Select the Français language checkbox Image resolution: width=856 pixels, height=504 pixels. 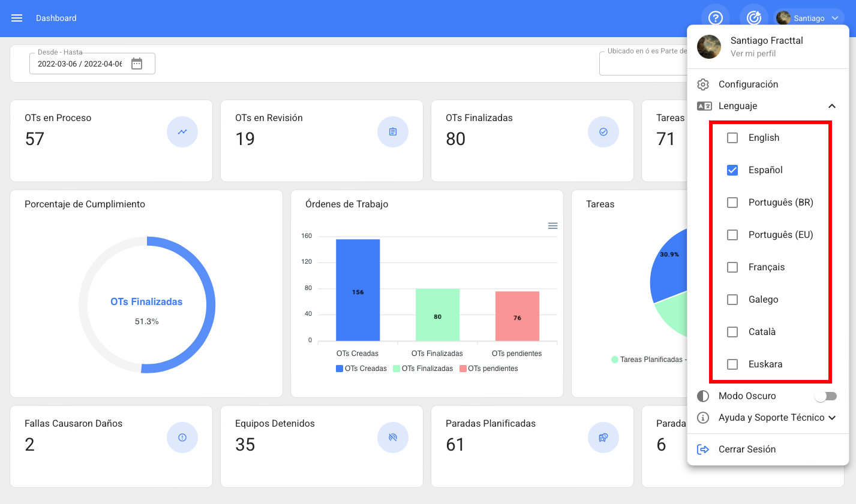[x=732, y=267]
